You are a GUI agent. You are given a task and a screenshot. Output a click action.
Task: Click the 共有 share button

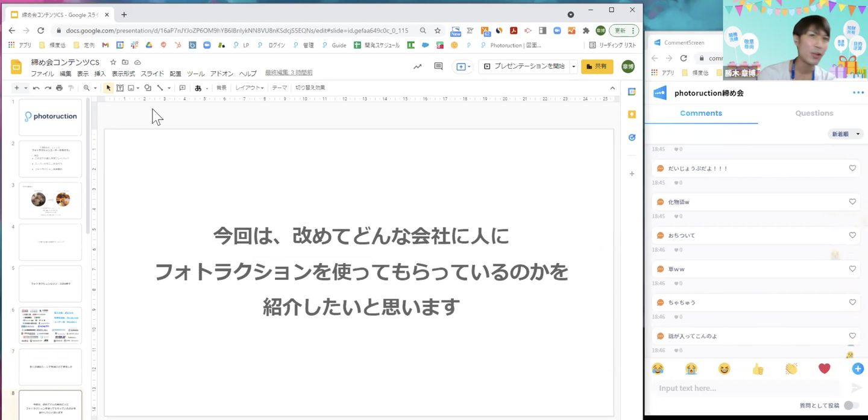[x=596, y=66]
